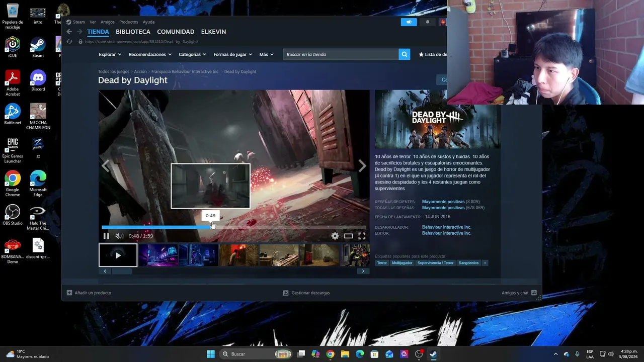The height and width of the screenshot is (362, 644).
Task: Show hidden system tray icons
Action: [x=555, y=354]
